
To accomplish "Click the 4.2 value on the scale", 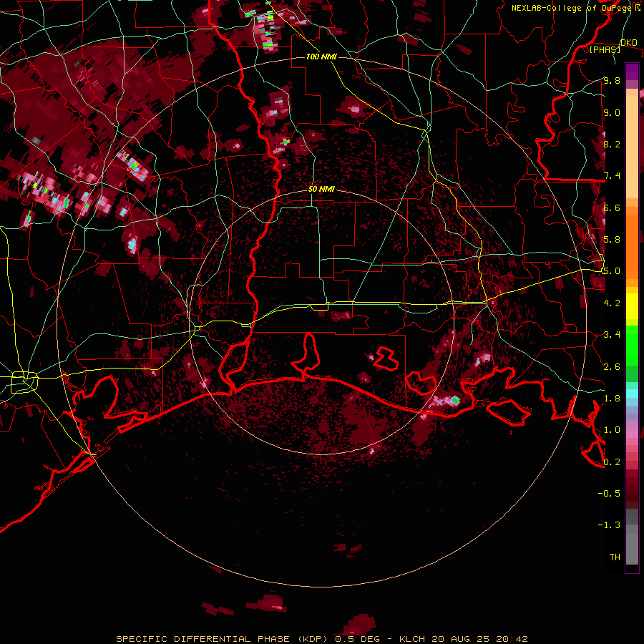I will (x=612, y=303).
